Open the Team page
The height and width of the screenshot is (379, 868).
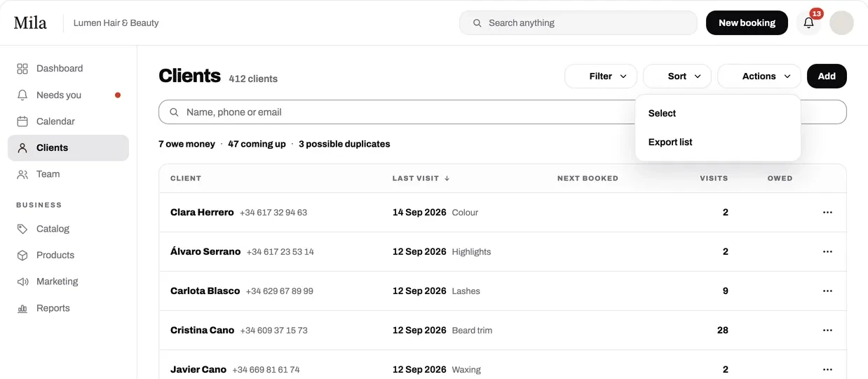pyautogui.click(x=68, y=174)
